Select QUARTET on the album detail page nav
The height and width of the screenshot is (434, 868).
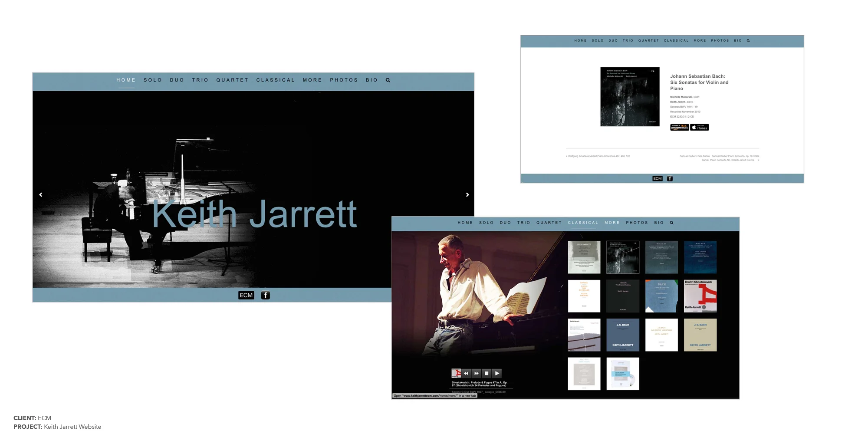pyautogui.click(x=648, y=41)
